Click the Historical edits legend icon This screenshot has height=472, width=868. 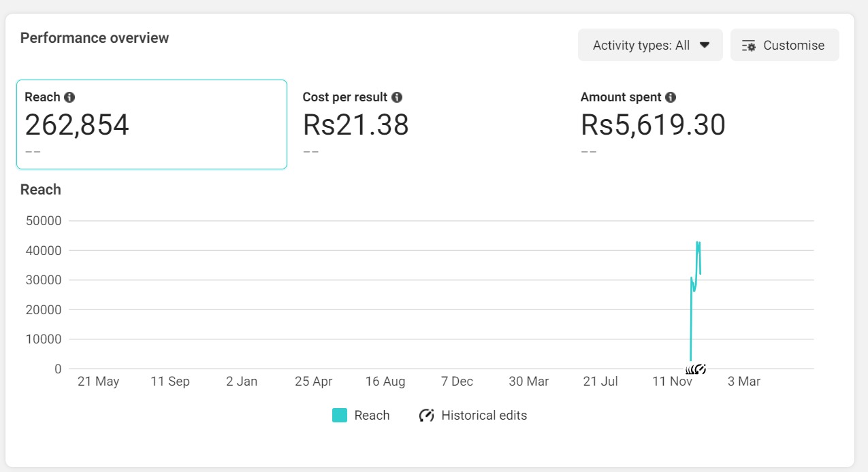point(427,416)
